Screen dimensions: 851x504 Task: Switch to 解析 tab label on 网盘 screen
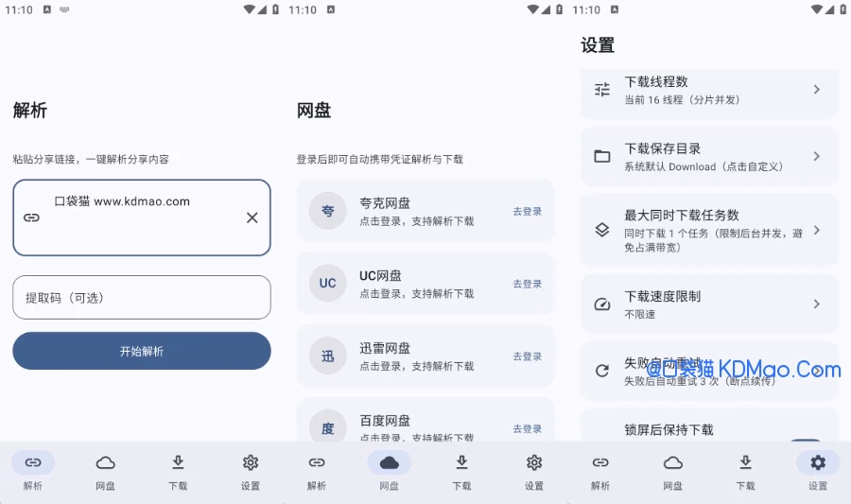pyautogui.click(x=317, y=486)
